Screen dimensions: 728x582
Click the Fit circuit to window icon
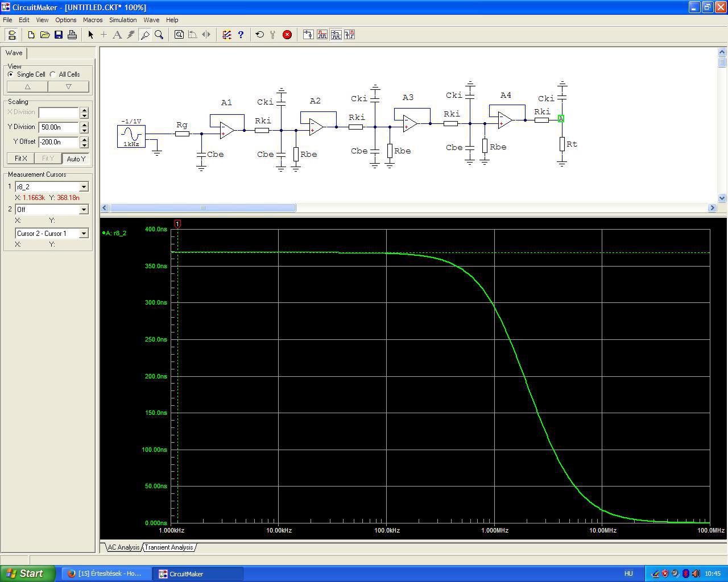[x=179, y=35]
